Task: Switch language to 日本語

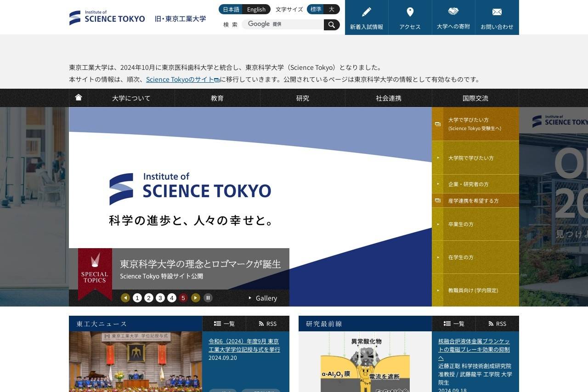Action: click(x=231, y=9)
